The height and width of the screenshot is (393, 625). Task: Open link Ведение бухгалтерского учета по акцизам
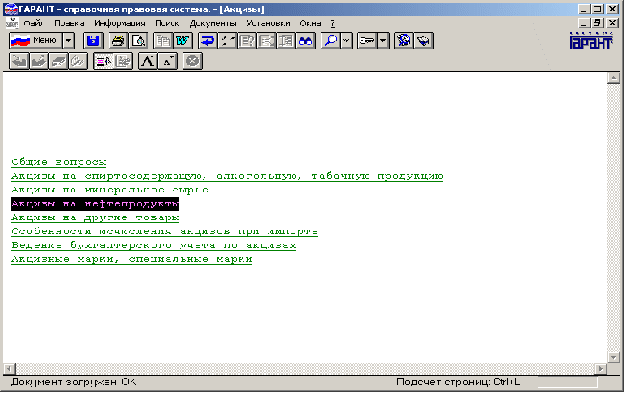pos(153,246)
